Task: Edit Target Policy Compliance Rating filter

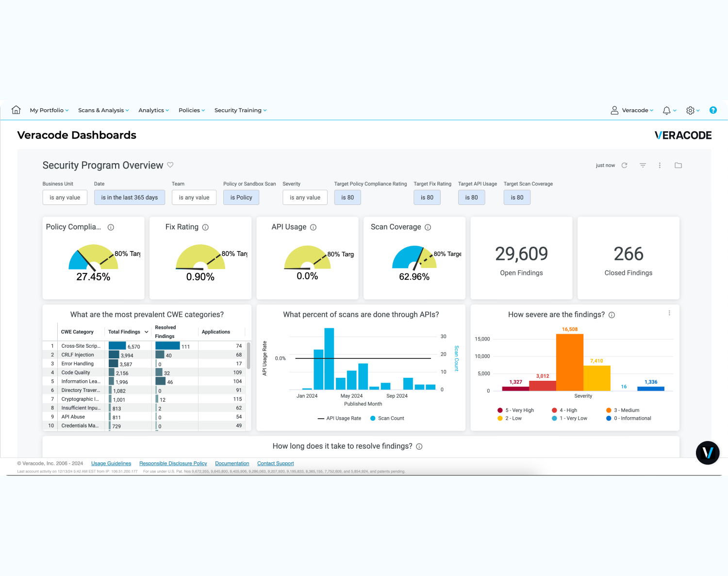Action: tap(347, 198)
